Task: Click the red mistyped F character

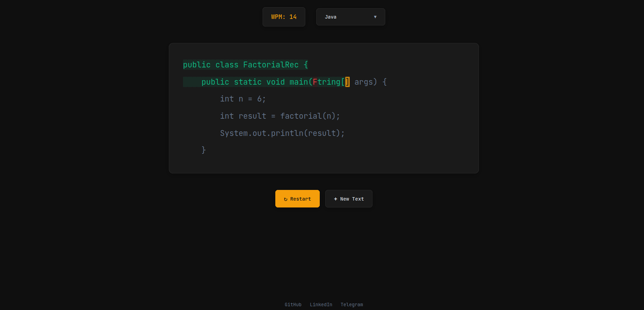Action: [x=315, y=82]
